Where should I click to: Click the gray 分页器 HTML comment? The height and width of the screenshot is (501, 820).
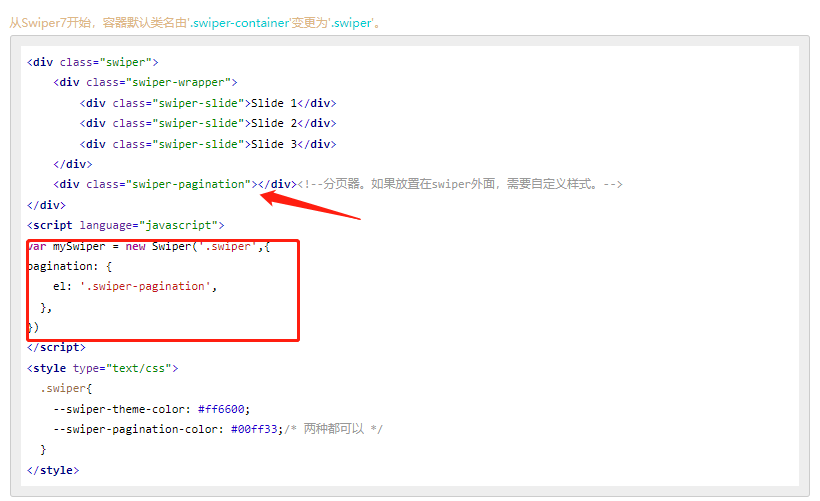tap(460, 184)
